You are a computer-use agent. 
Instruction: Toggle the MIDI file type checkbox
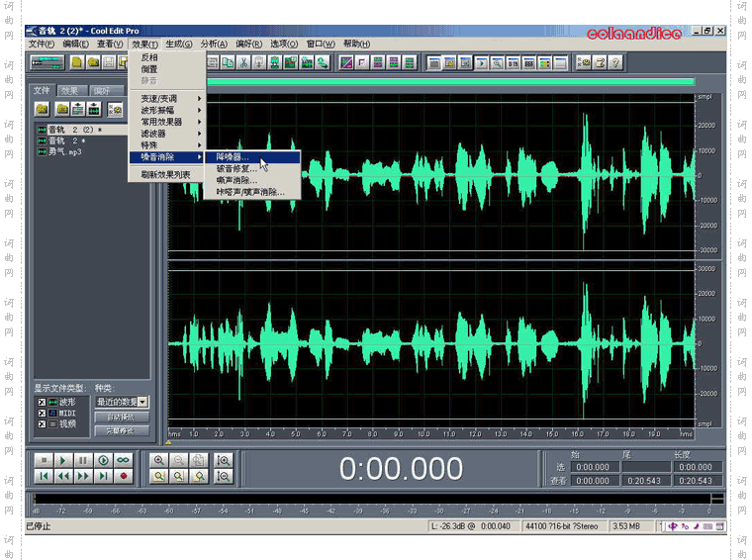(42, 414)
